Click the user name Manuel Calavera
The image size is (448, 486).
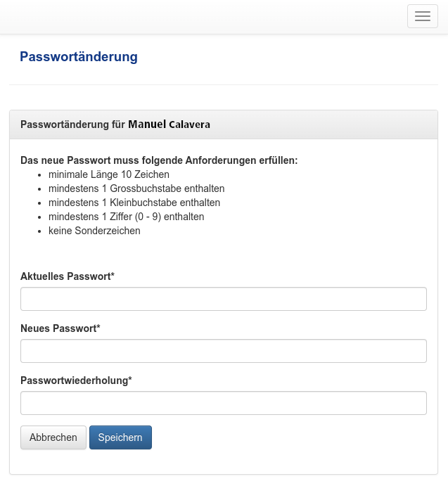pos(169,124)
